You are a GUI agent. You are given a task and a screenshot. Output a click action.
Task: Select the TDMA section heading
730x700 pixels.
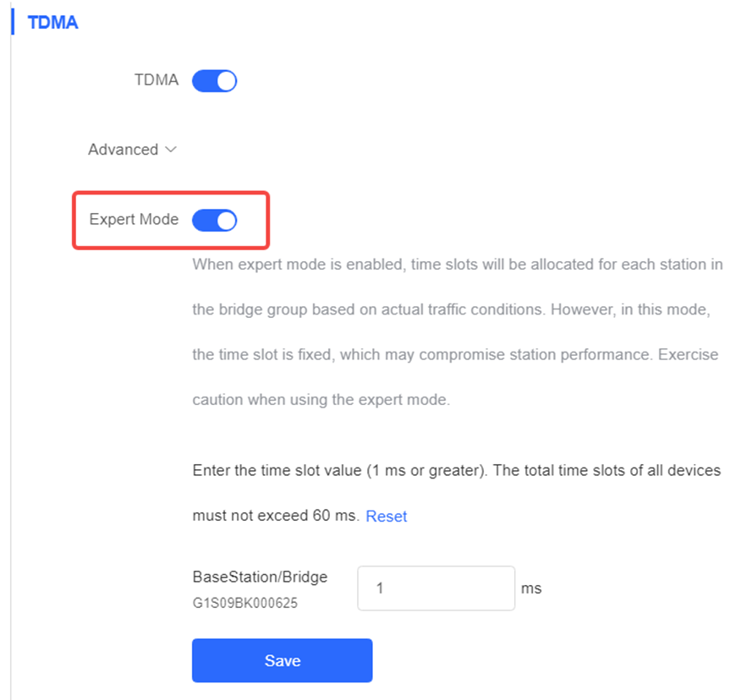point(52,22)
